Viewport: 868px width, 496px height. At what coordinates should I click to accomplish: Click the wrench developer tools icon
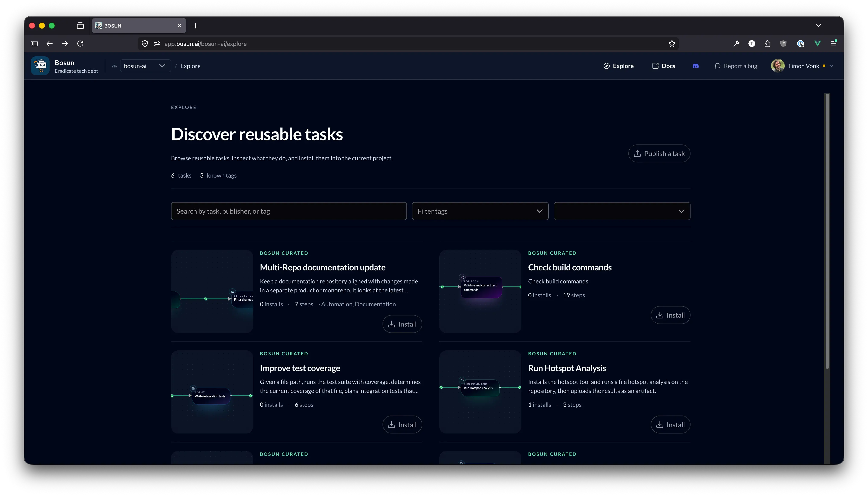pos(736,44)
